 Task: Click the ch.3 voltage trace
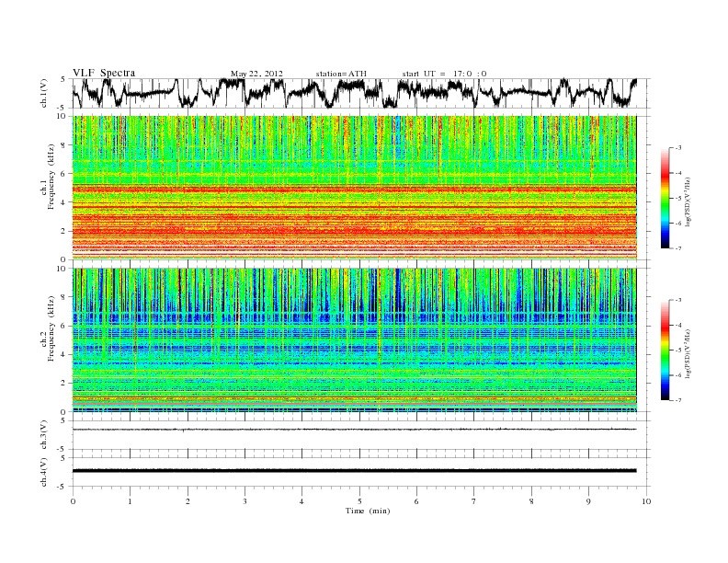(x=354, y=430)
